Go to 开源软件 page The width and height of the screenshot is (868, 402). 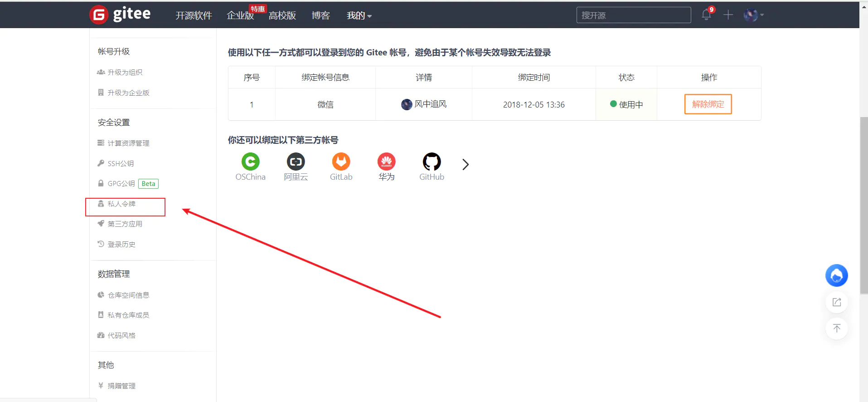pos(194,15)
